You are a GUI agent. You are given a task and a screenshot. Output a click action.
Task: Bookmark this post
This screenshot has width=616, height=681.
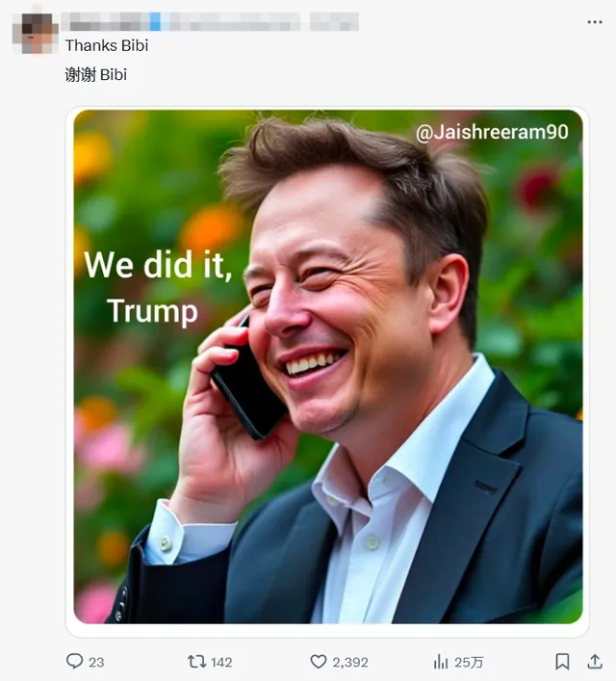point(562,662)
